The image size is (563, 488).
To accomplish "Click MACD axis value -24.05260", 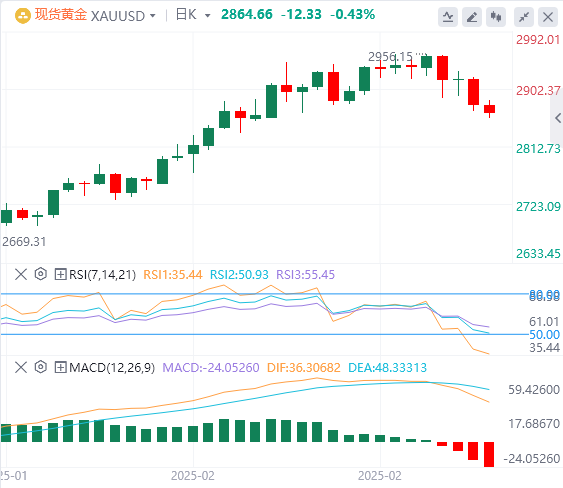I will pos(532,459).
